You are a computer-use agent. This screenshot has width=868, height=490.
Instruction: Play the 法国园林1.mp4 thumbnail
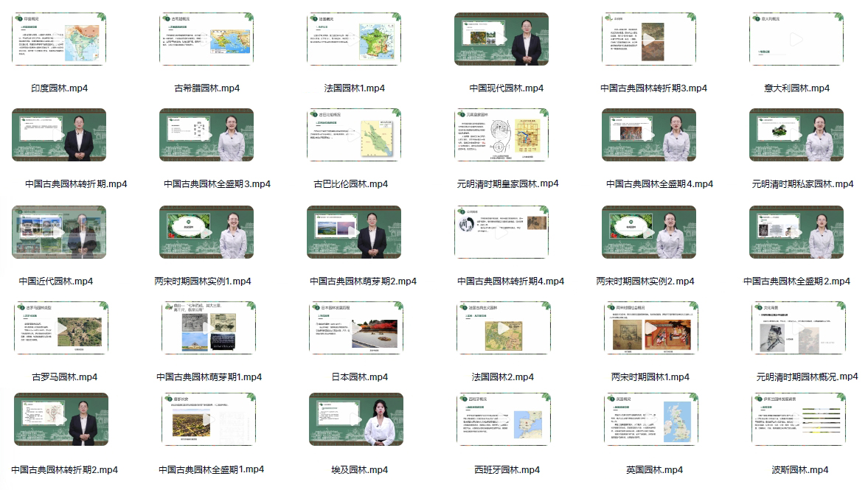coord(354,39)
